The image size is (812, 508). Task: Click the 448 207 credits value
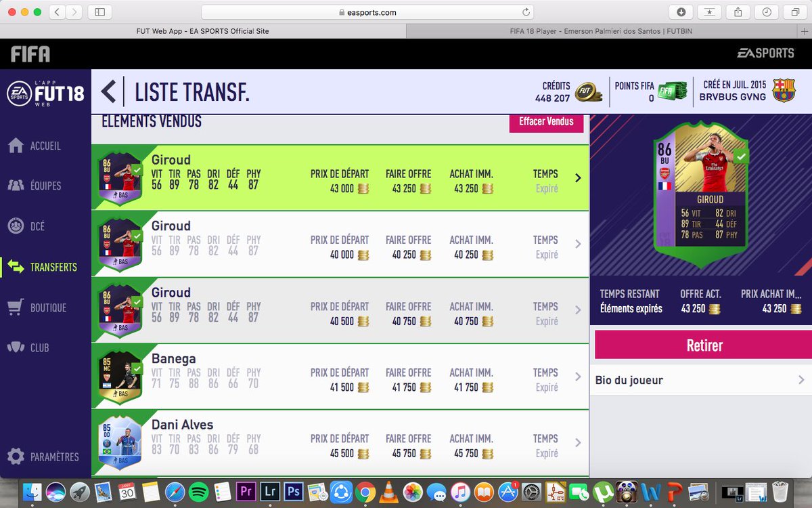[x=553, y=98]
